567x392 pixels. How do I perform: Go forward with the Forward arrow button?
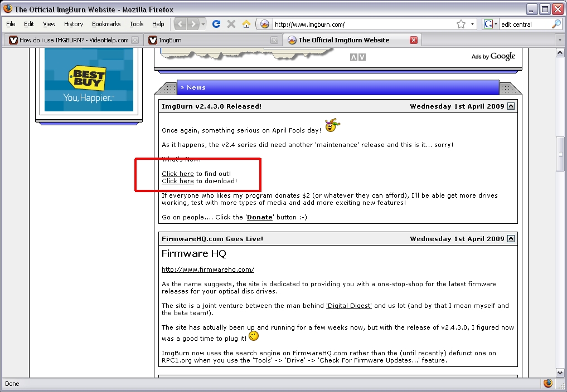point(193,24)
